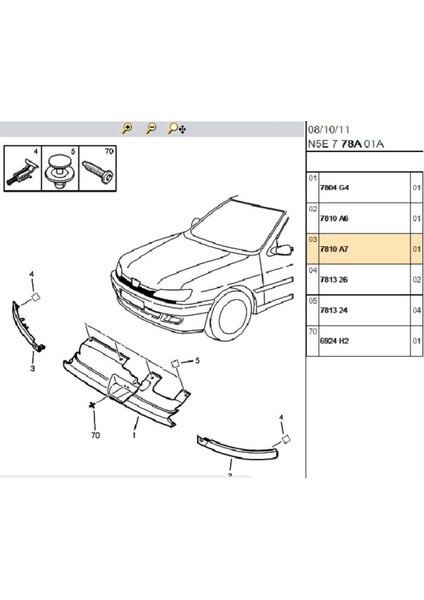The width and height of the screenshot is (424, 600).
Task: Click callout number 70 in the diagram
Action: pos(95,435)
